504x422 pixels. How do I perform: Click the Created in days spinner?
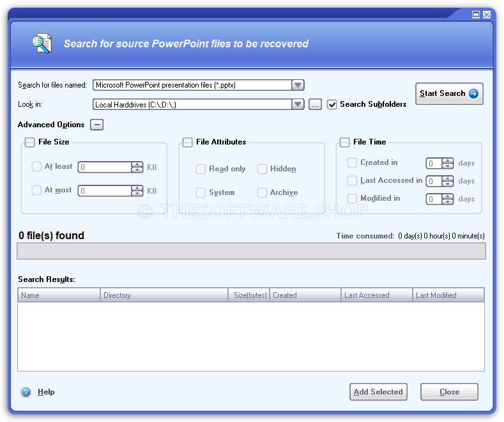[x=447, y=164]
